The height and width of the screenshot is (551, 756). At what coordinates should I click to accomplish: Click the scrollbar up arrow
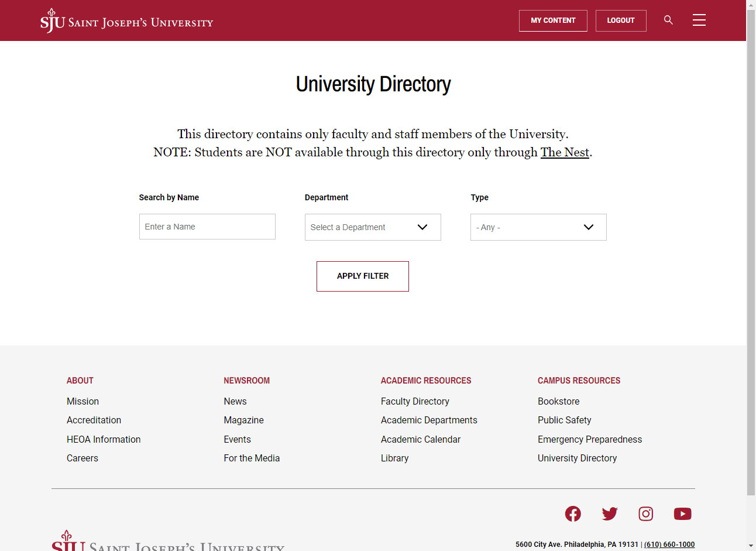751,4
